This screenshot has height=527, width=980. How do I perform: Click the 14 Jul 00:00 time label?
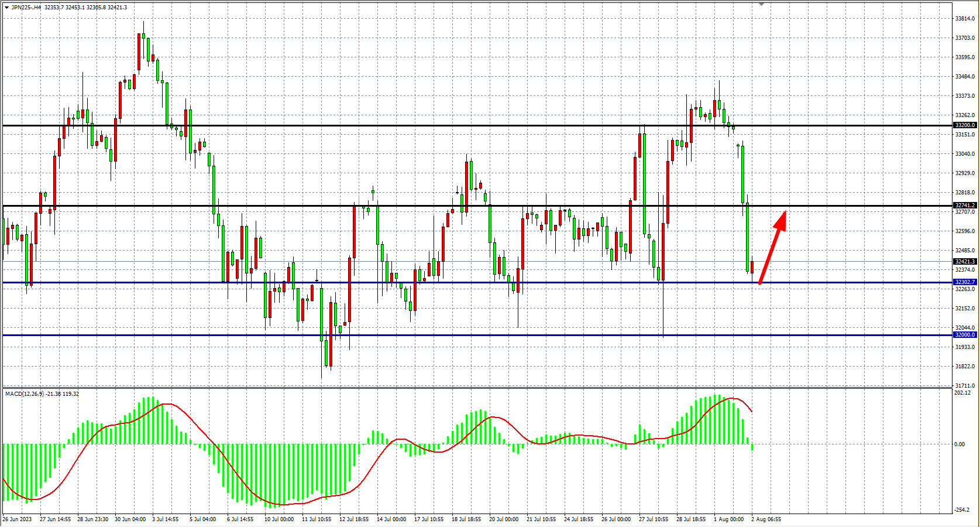tap(391, 519)
